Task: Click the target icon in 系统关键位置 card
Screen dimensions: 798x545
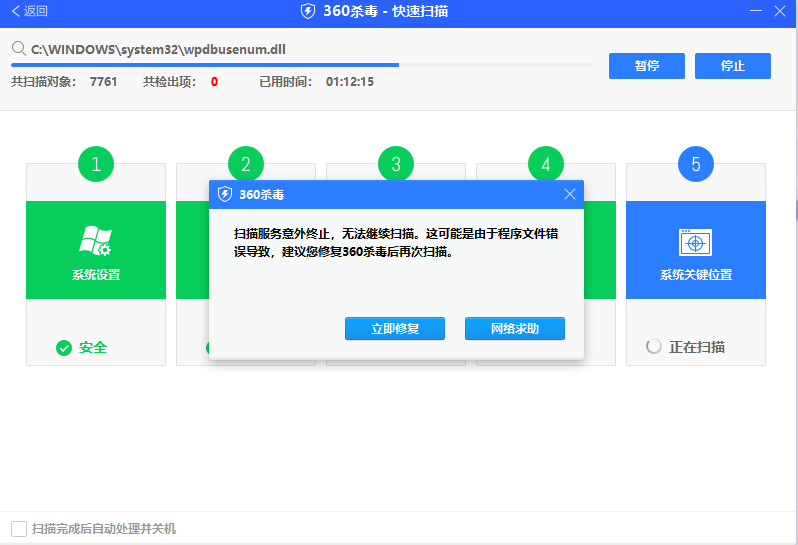Action: [x=695, y=242]
